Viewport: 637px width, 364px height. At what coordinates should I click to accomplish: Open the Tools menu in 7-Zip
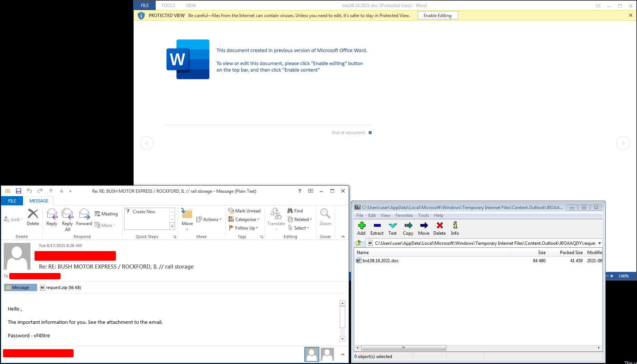[x=423, y=215]
